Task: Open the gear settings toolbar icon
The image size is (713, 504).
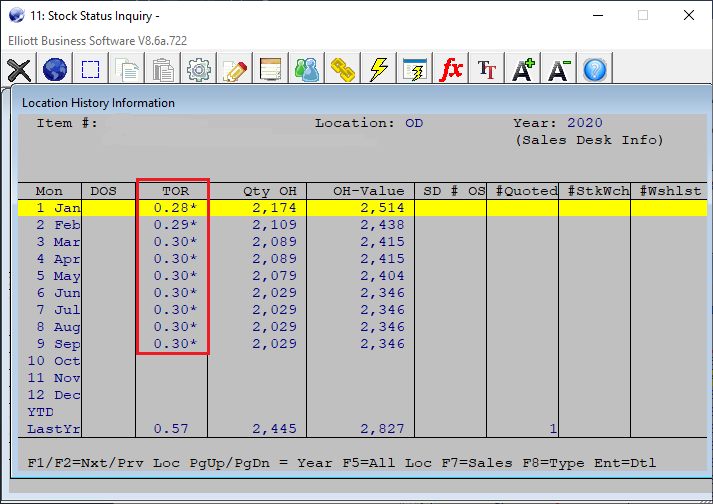Action: 199,69
